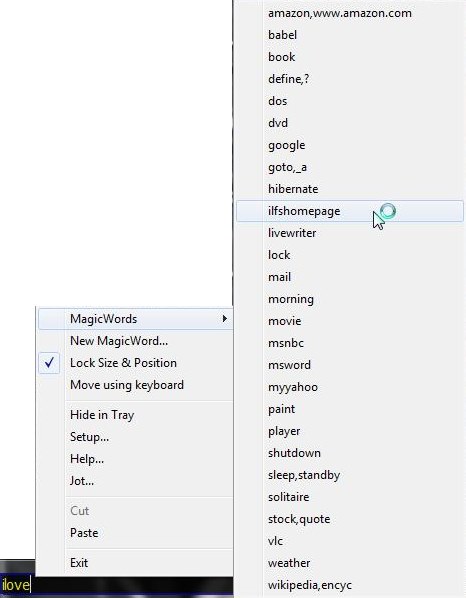Select the amazon,www.amazon.com entry
The height and width of the screenshot is (598, 466).
[350, 13]
